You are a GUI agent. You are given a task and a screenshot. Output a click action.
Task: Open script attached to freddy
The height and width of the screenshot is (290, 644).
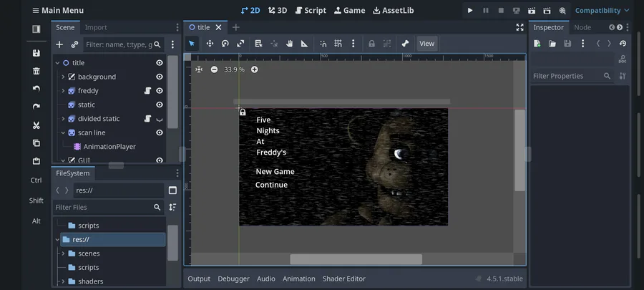(148, 91)
